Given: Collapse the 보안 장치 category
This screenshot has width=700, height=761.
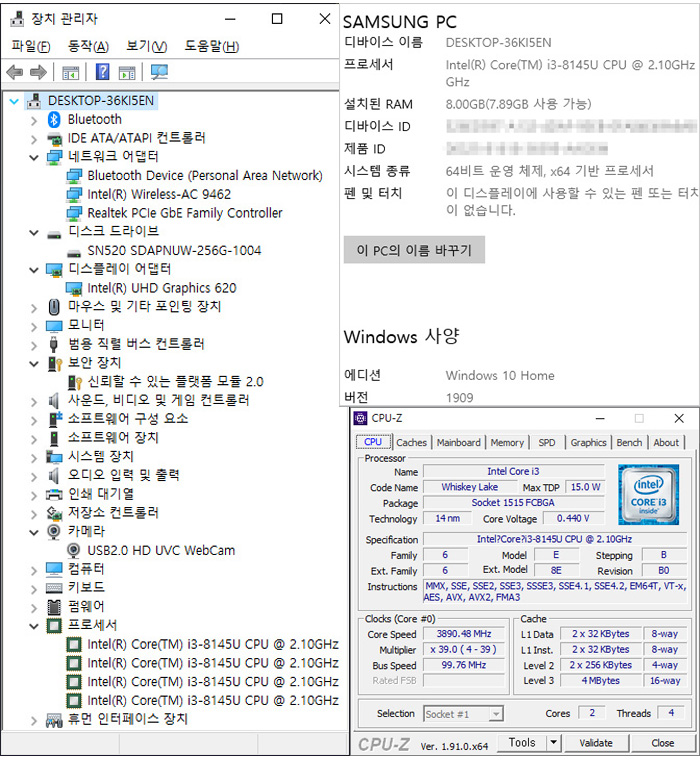Looking at the screenshot, I should pos(33,364).
